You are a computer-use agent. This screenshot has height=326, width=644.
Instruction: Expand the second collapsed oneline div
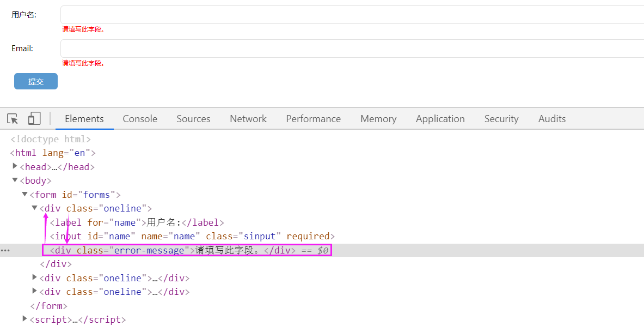[x=35, y=277]
